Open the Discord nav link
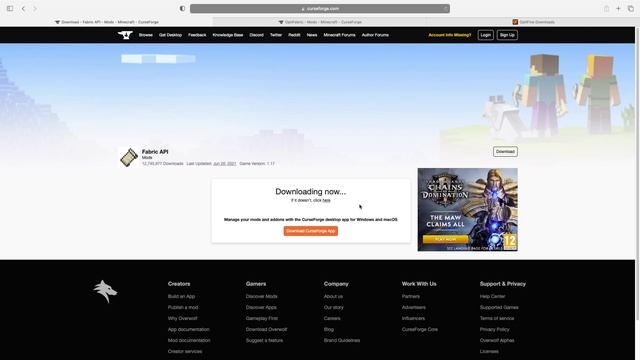 [x=257, y=35]
